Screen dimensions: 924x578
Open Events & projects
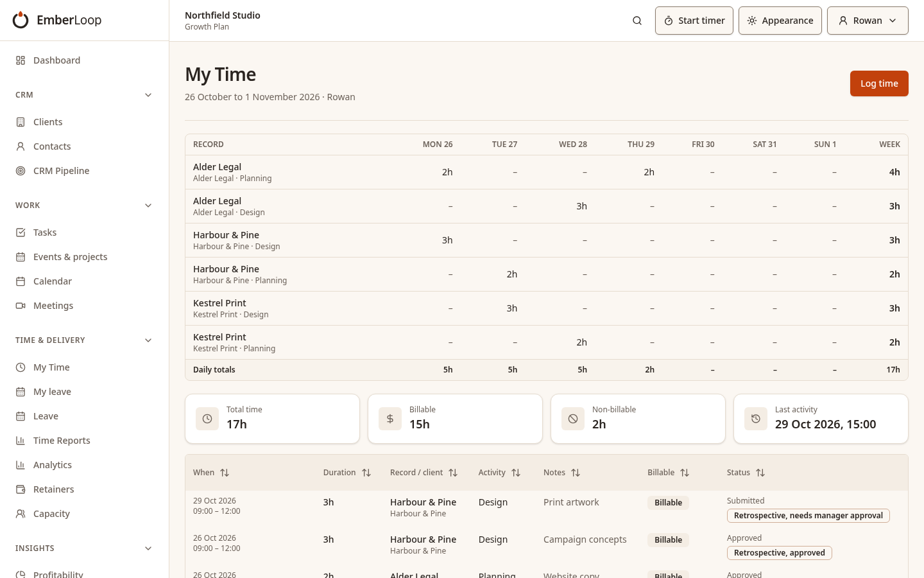tap(84, 257)
